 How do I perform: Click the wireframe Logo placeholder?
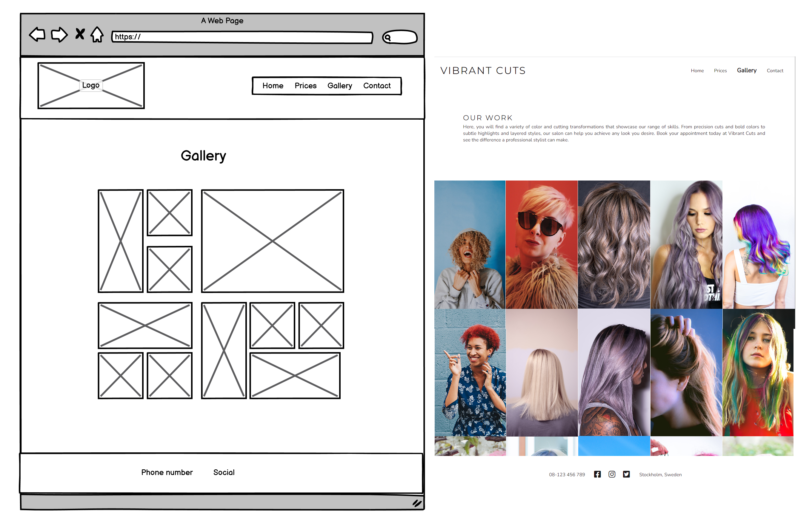pyautogui.click(x=91, y=86)
